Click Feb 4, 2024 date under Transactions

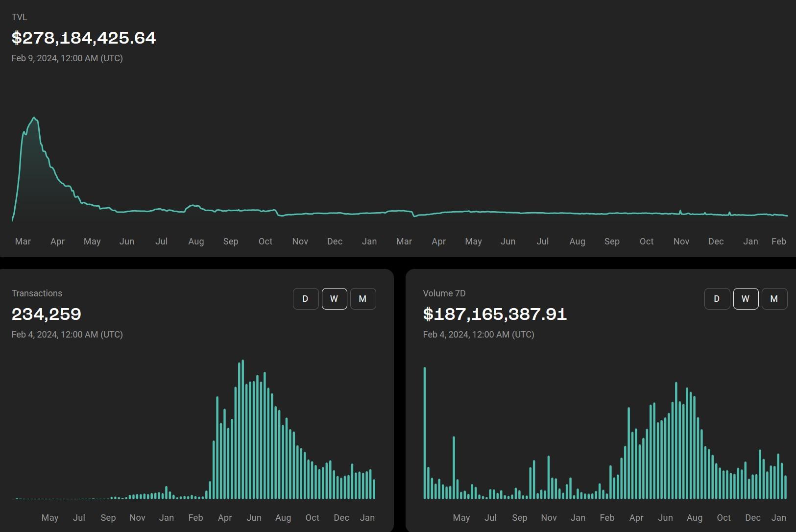(x=67, y=334)
